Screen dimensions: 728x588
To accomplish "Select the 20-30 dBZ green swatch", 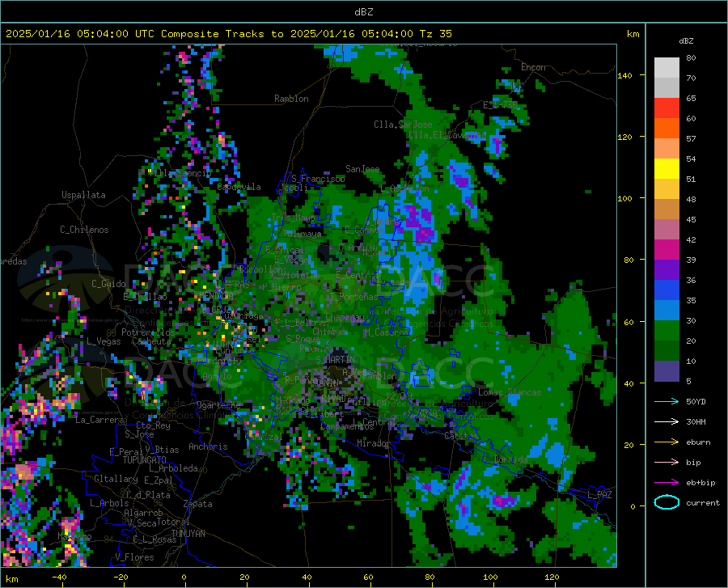I will [x=667, y=331].
